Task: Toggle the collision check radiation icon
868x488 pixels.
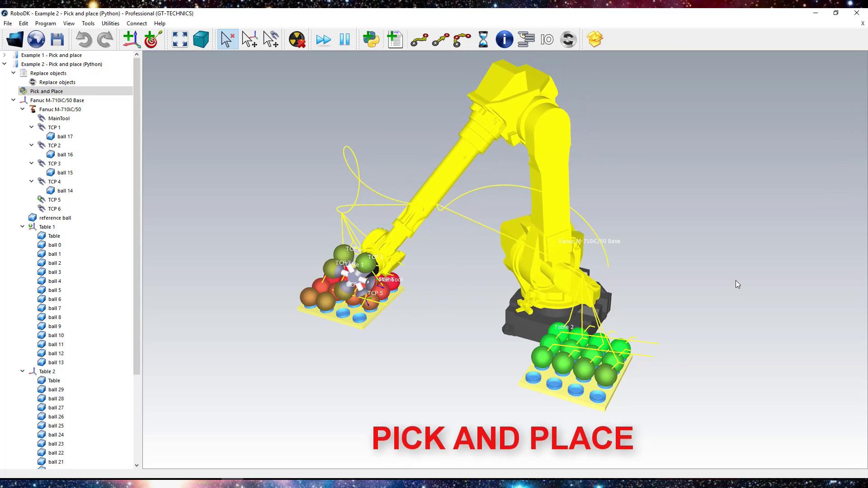Action: [297, 39]
